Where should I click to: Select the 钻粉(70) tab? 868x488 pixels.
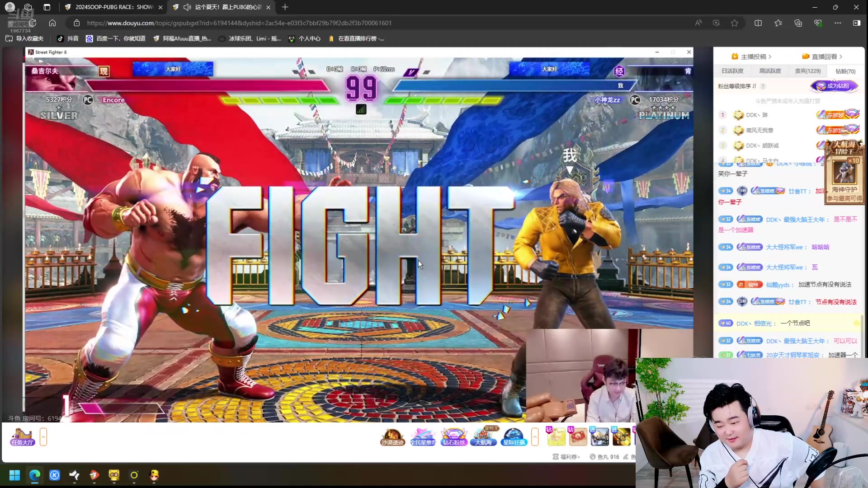(845, 71)
